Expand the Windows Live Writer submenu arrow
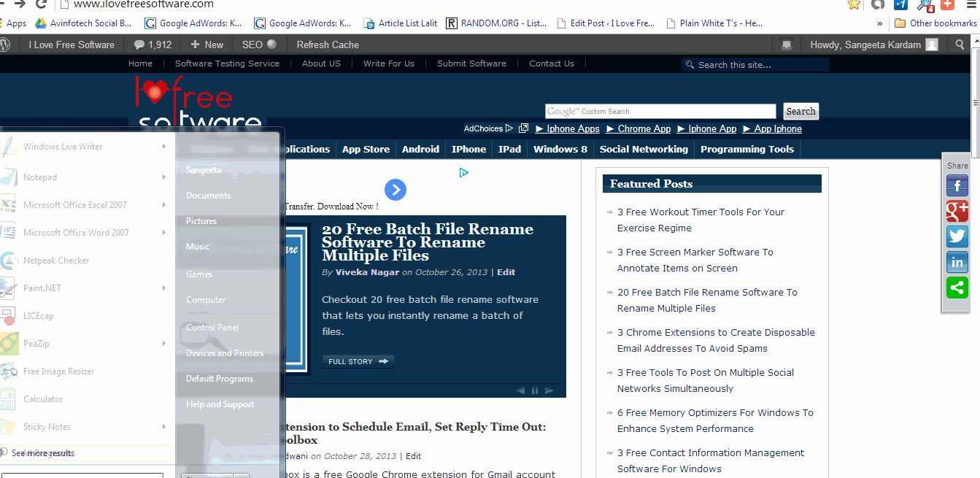 [164, 147]
